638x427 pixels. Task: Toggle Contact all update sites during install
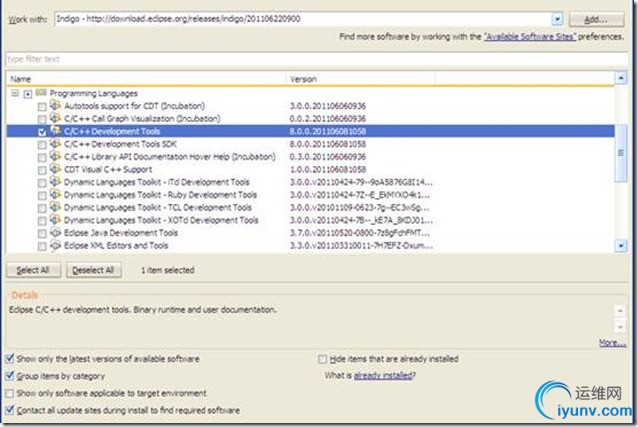click(x=10, y=410)
